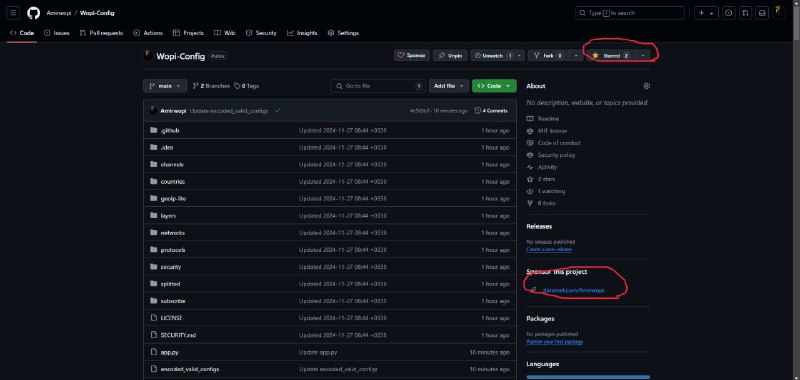Open the Projects tab
The width and height of the screenshot is (800, 380).
[188, 33]
